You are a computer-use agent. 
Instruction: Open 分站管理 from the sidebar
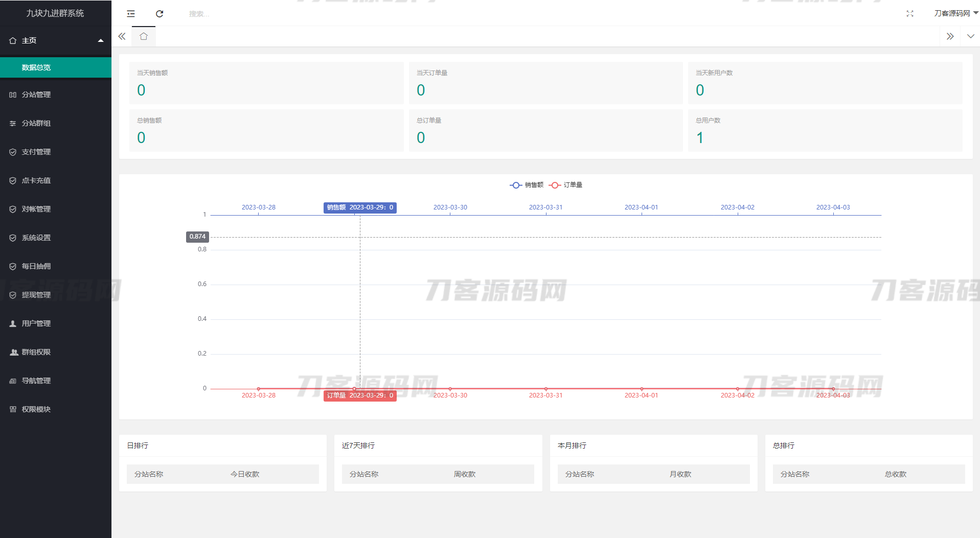[36, 95]
